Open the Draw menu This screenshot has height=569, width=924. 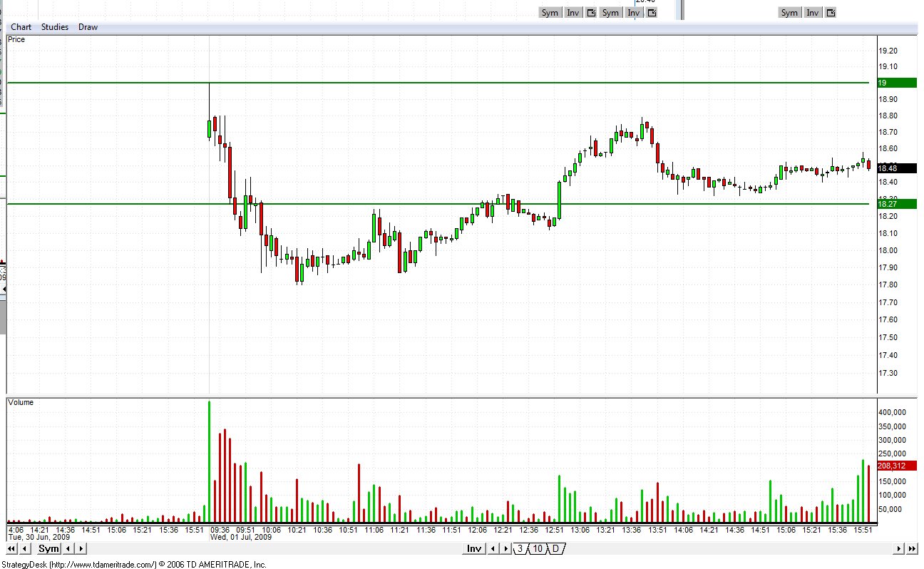coord(88,27)
